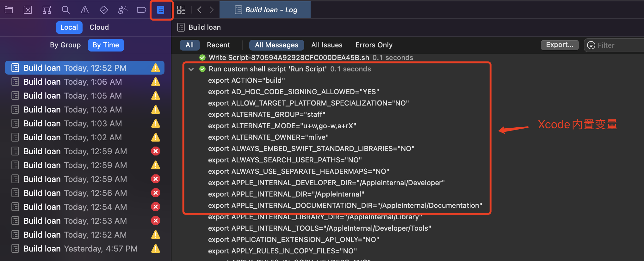
Task: Go back with the left chevron
Action: (200, 10)
